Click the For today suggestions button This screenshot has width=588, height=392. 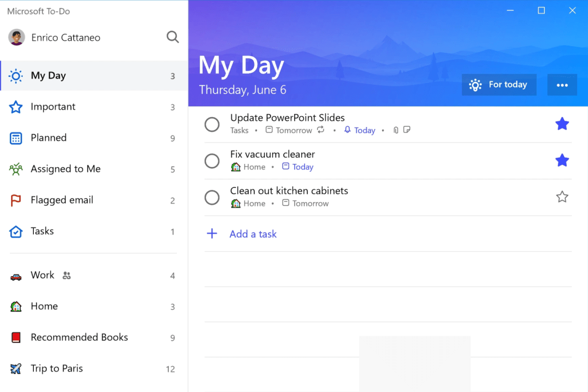point(499,84)
